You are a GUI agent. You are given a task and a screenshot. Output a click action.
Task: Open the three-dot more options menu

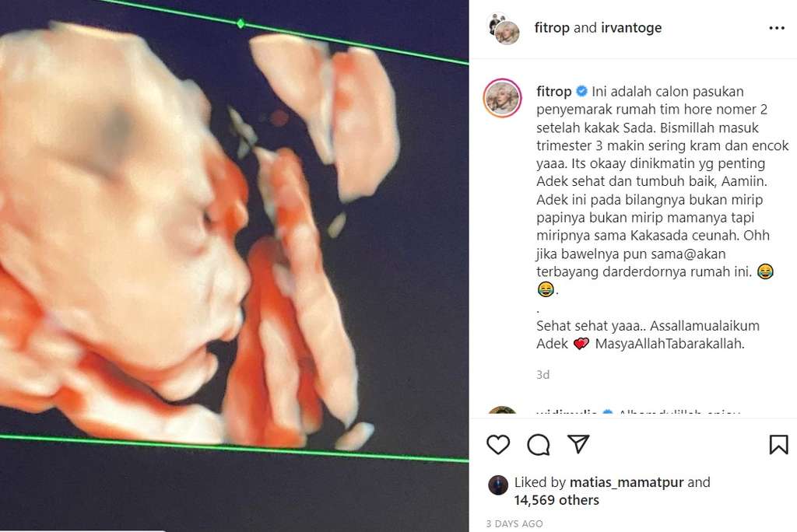[777, 28]
